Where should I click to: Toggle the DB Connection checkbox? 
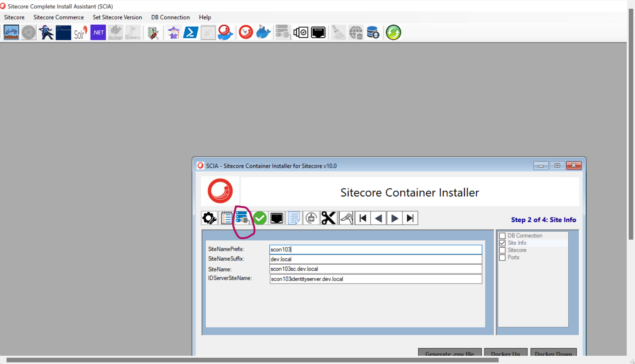pos(502,236)
